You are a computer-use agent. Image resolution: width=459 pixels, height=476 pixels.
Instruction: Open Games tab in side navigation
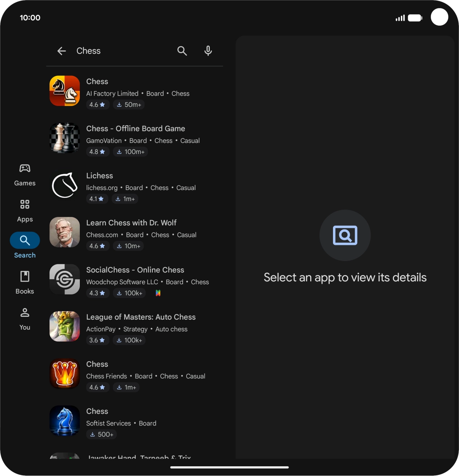tap(25, 175)
